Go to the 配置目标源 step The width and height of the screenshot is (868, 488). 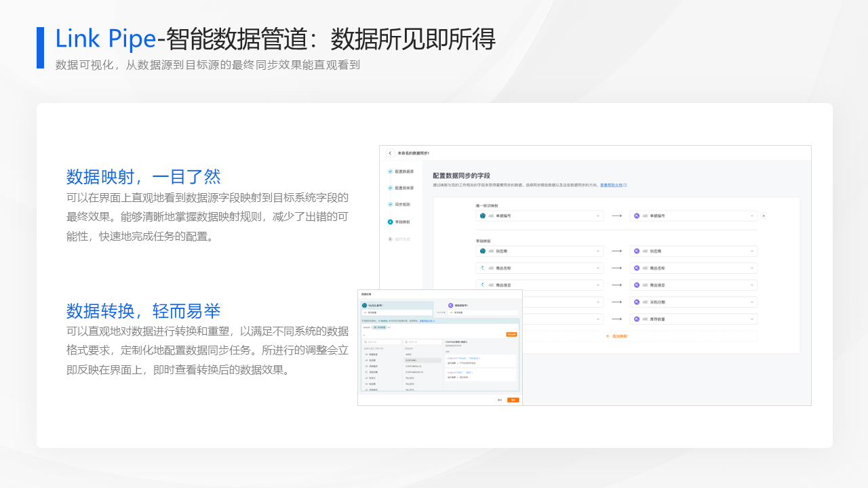coord(399,188)
